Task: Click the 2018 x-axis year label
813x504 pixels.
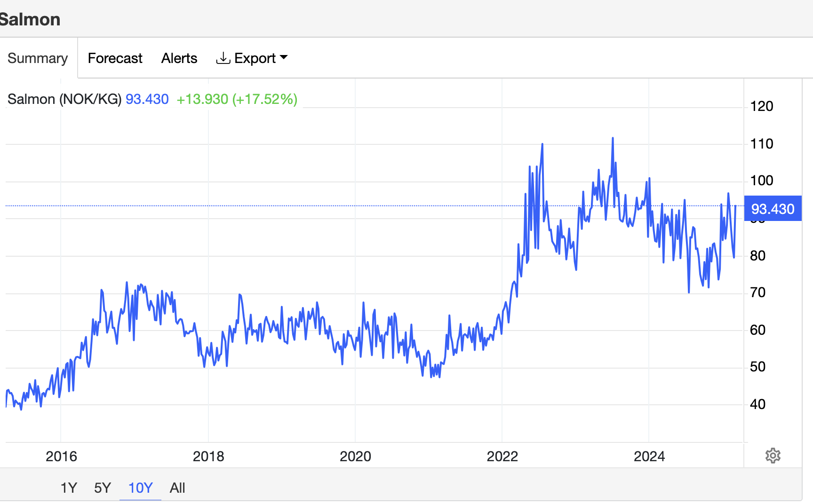Action: 208,456
